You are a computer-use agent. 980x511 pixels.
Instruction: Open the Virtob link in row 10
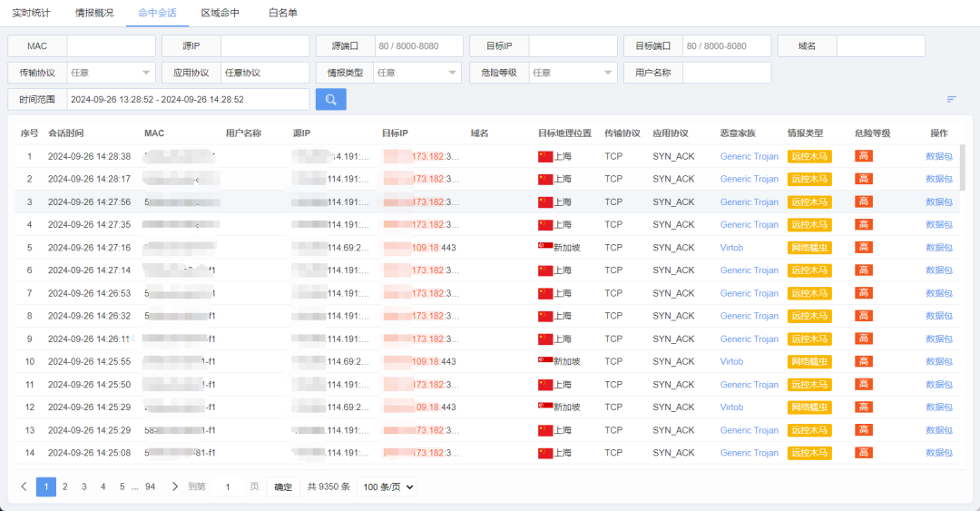click(x=731, y=361)
